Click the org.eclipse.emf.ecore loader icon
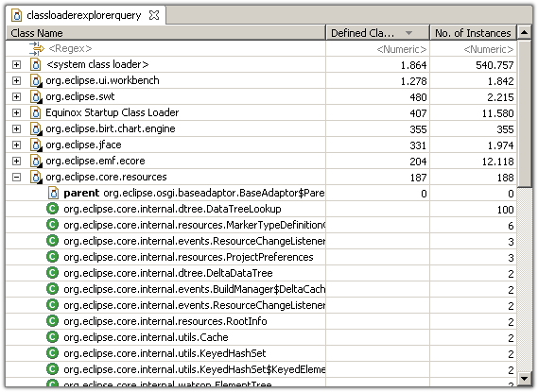Viewport: 538px width, 392px height. [x=36, y=161]
